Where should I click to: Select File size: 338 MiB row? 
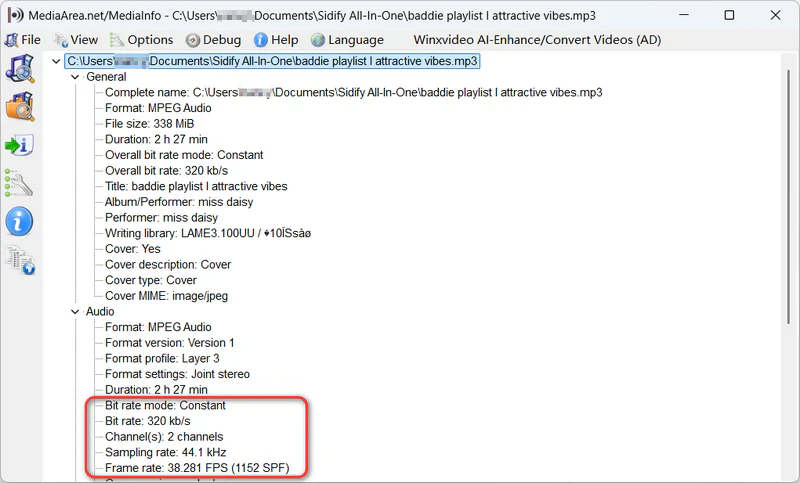point(149,123)
